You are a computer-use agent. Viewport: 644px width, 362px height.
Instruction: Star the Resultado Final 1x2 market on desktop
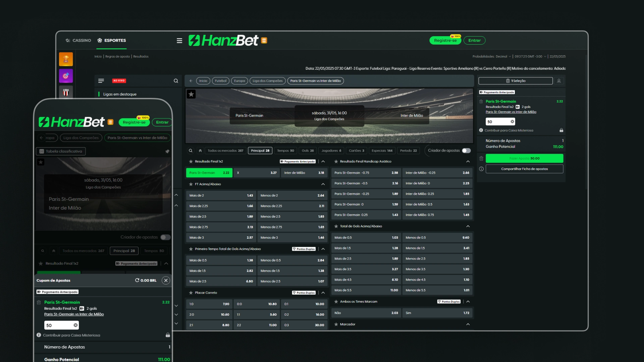point(191,161)
